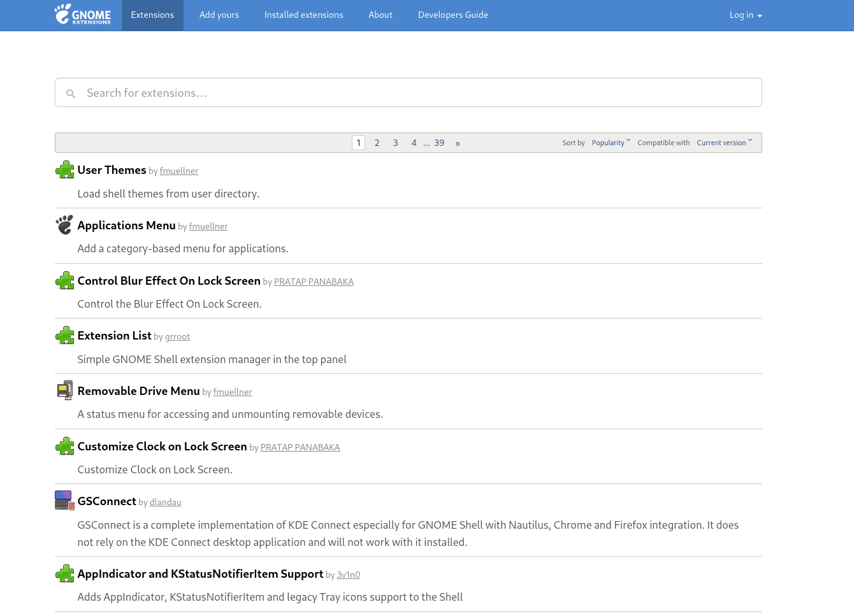Open fmuellner's profile beside User Themes
The image size is (854, 616).
tap(179, 171)
